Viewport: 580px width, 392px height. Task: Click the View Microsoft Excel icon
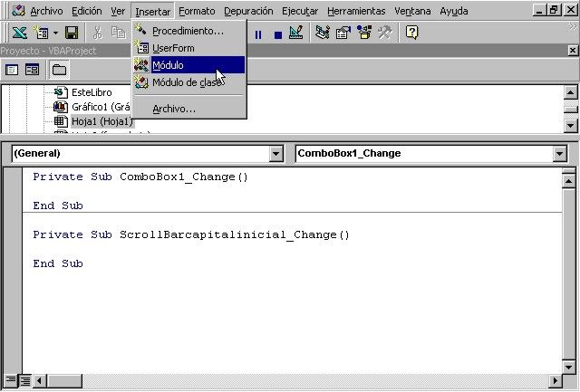click(x=19, y=33)
